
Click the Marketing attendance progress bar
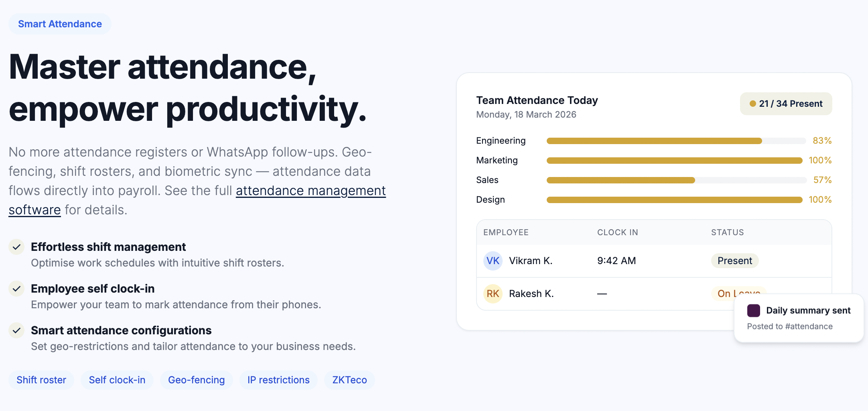coord(675,161)
